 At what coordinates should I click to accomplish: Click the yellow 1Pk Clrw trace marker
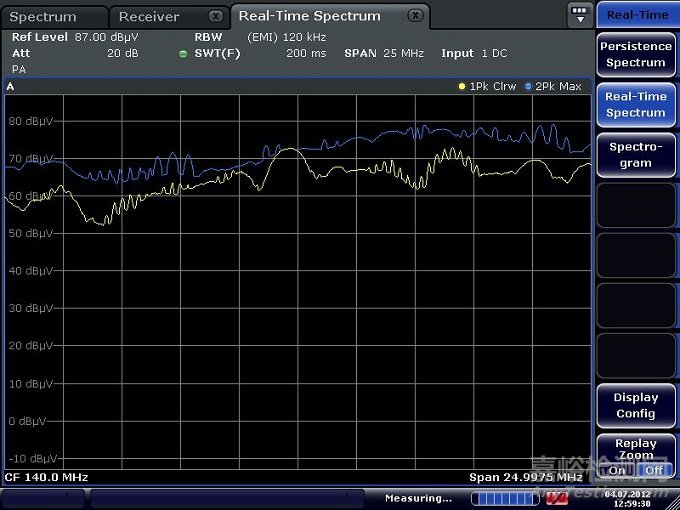[x=462, y=87]
